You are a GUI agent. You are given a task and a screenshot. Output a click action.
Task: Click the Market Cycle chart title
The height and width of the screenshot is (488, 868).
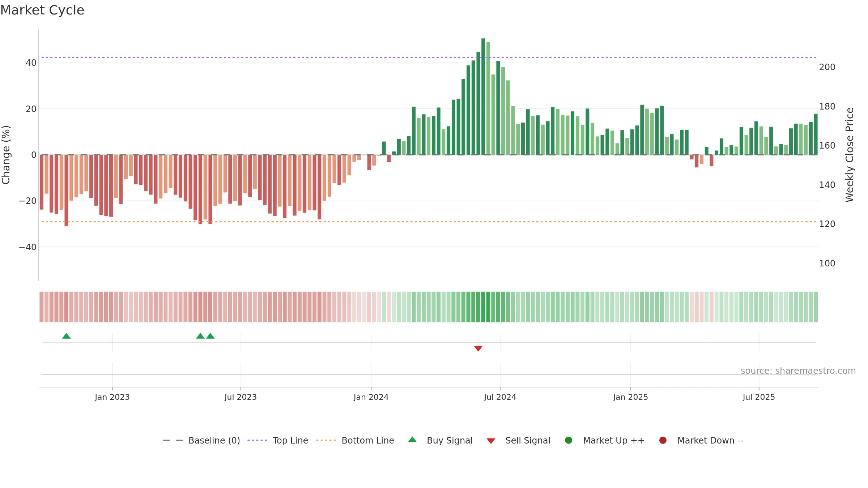[x=42, y=10]
